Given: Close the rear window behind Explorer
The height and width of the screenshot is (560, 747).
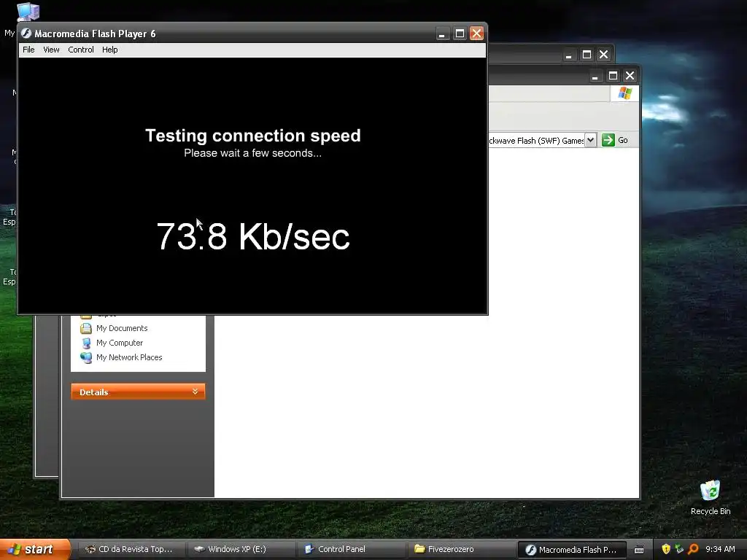Looking at the screenshot, I should 603,55.
